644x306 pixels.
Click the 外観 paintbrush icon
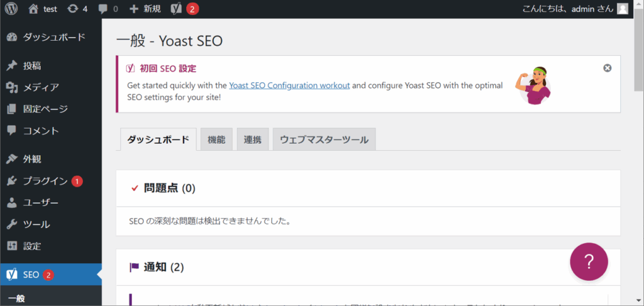pos(12,159)
